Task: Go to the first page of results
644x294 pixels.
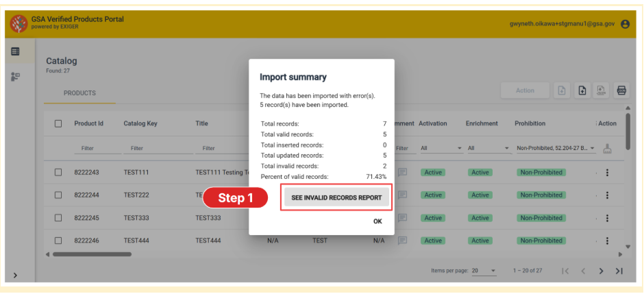Action: tap(565, 271)
